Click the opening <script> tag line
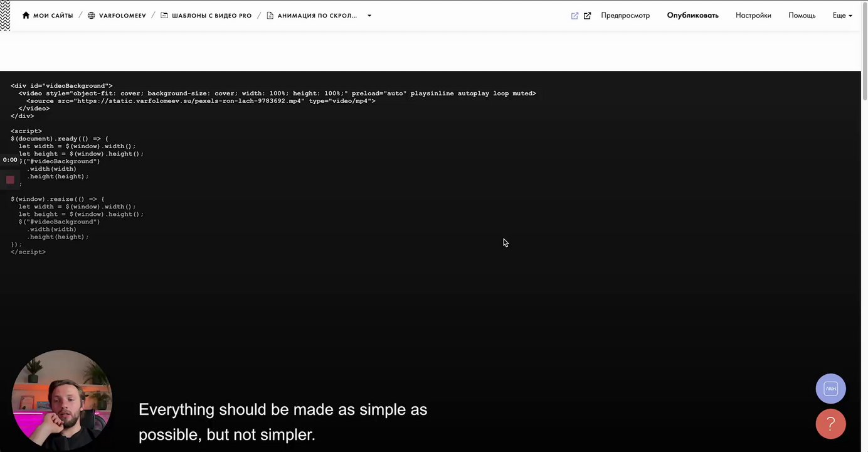Viewport: 868px width, 452px height. pos(26,131)
